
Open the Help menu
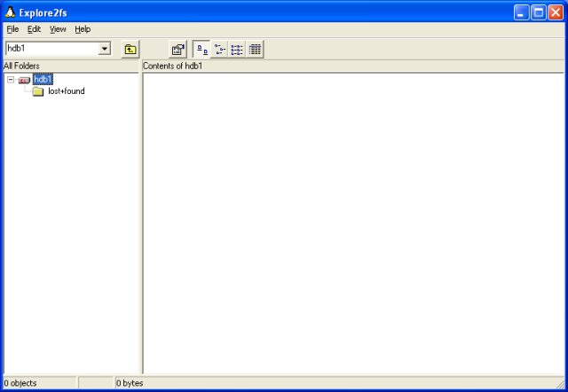pyautogui.click(x=83, y=29)
